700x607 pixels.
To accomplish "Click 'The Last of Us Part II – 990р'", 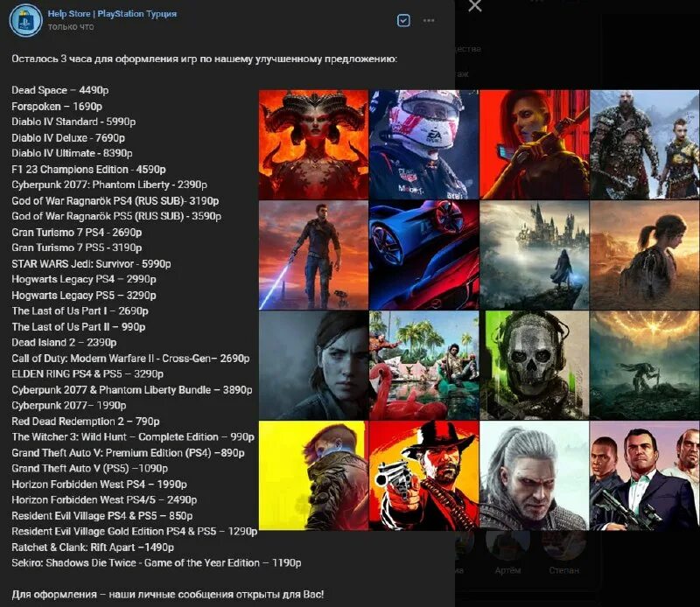I will pos(79,327).
